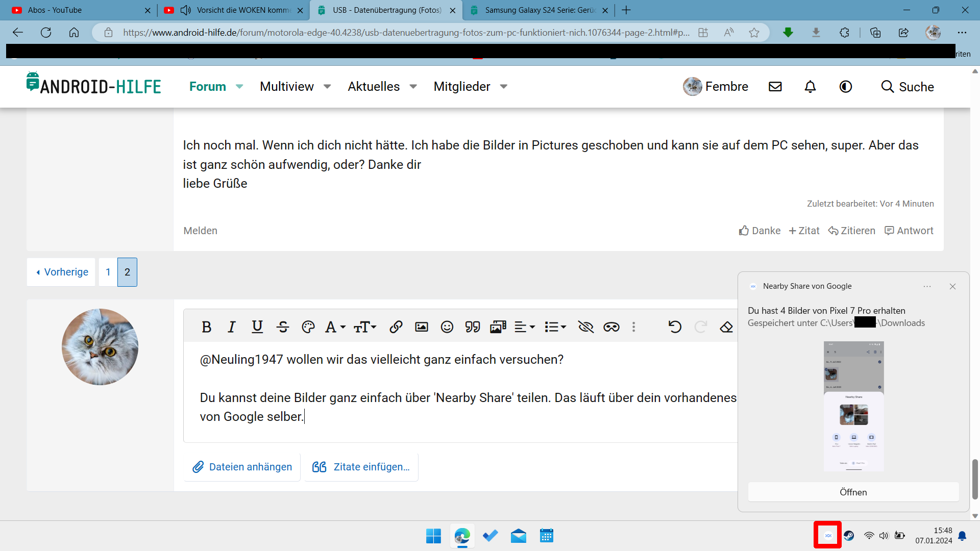The width and height of the screenshot is (980, 551).
Task: Redo edit in editor
Action: [x=701, y=327]
